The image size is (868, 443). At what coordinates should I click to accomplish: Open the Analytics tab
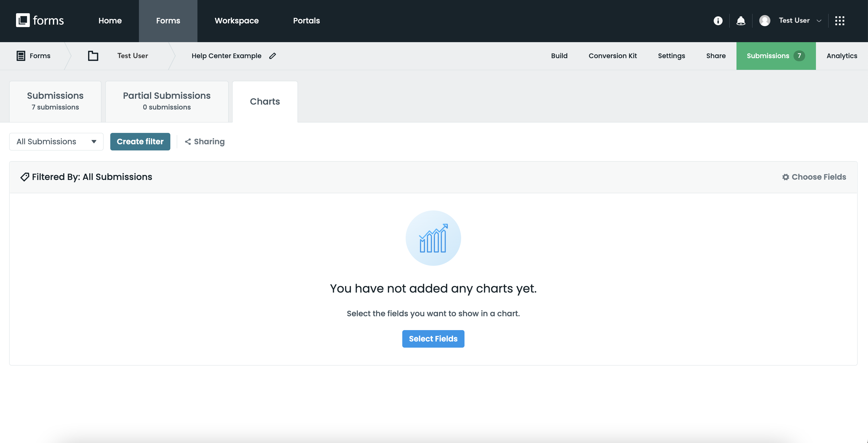click(842, 56)
